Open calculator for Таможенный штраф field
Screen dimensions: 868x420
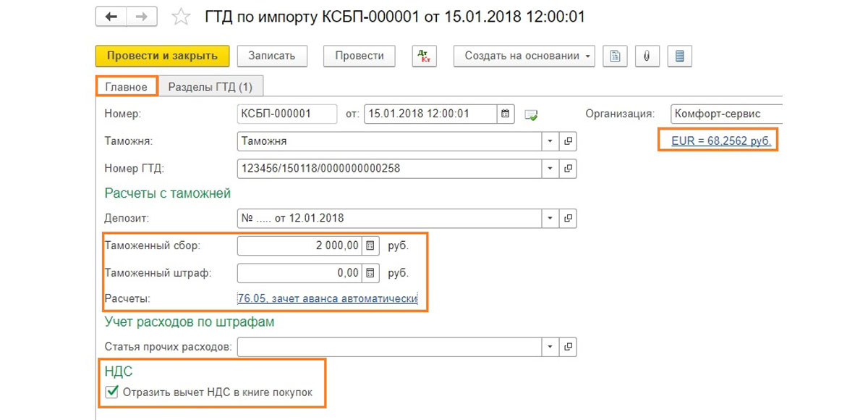[370, 273]
